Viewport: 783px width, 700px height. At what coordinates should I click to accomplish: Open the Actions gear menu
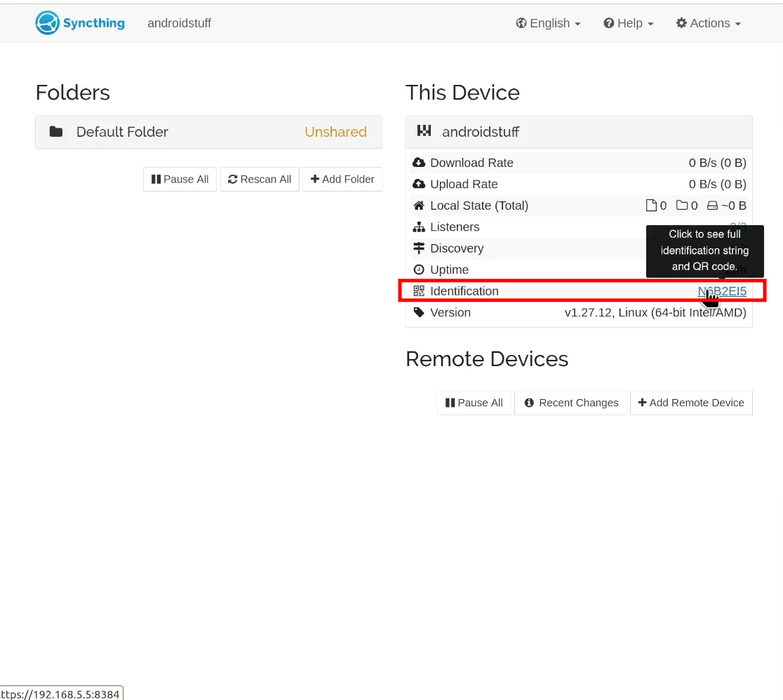[708, 23]
